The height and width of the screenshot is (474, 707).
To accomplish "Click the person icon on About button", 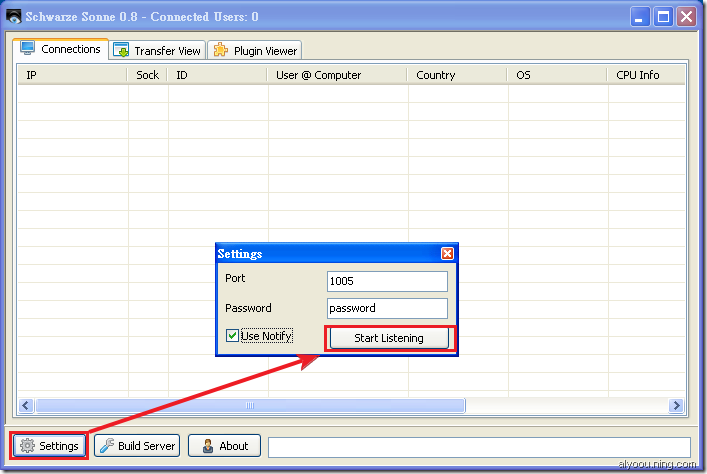I will tap(208, 446).
